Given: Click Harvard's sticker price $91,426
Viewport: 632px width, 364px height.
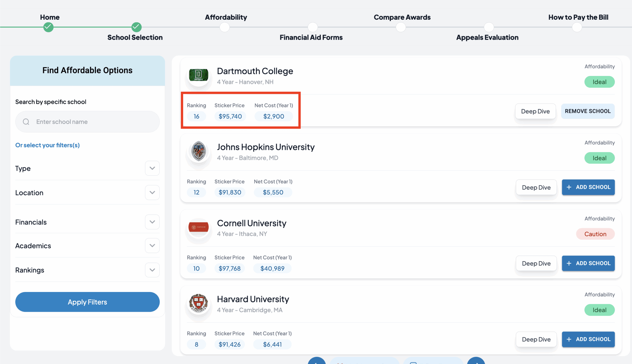Looking at the screenshot, I should click(229, 344).
